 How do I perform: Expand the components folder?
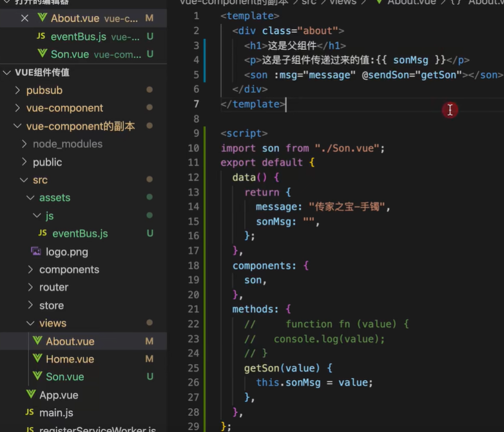pos(30,270)
